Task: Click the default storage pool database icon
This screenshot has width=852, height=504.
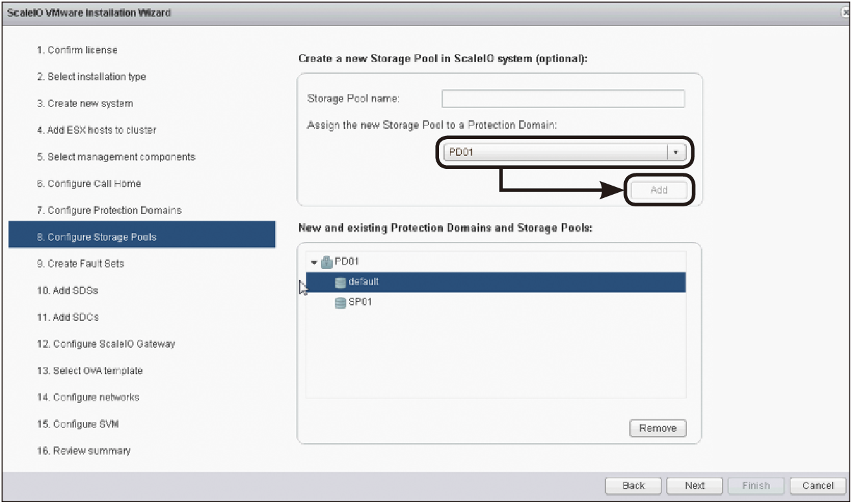Action: pyautogui.click(x=341, y=282)
